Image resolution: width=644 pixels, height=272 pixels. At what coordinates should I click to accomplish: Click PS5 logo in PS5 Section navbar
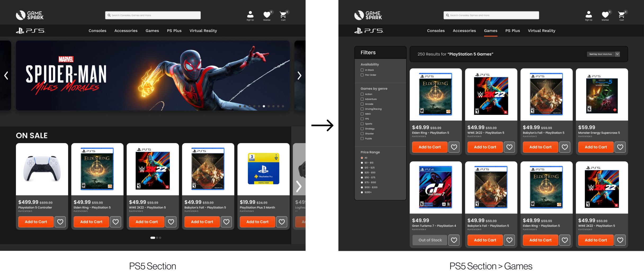click(30, 31)
